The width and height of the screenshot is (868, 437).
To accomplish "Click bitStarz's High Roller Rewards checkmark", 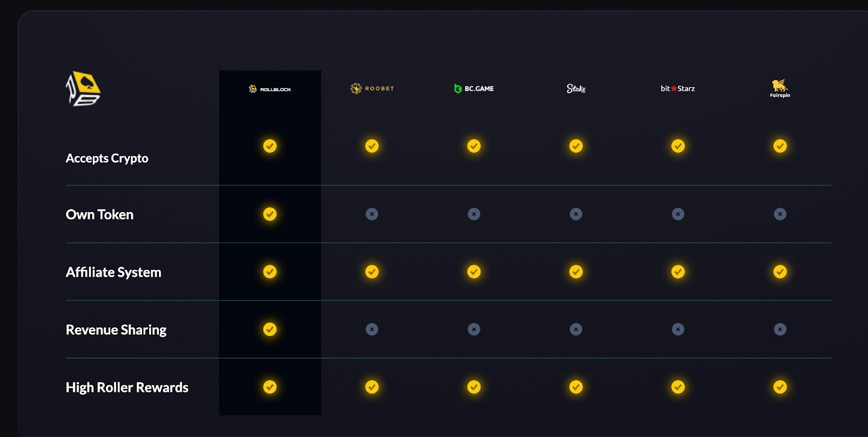I will click(x=678, y=387).
